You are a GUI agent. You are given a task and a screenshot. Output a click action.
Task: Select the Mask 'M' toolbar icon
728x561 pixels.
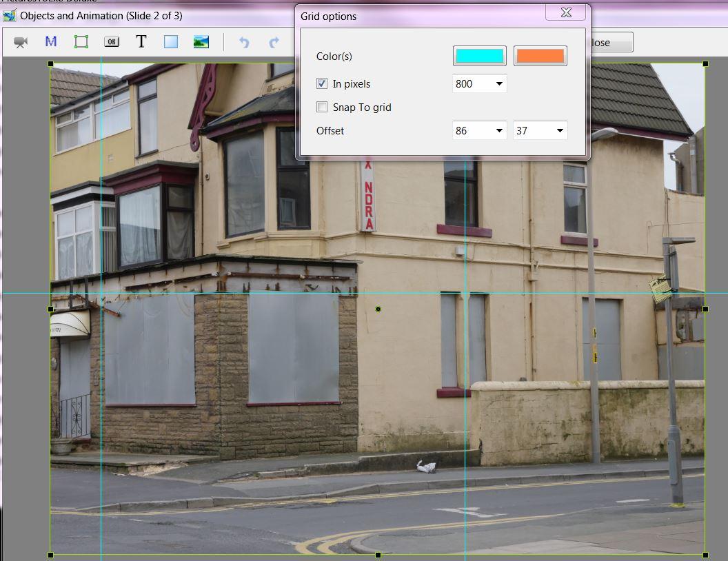point(50,42)
